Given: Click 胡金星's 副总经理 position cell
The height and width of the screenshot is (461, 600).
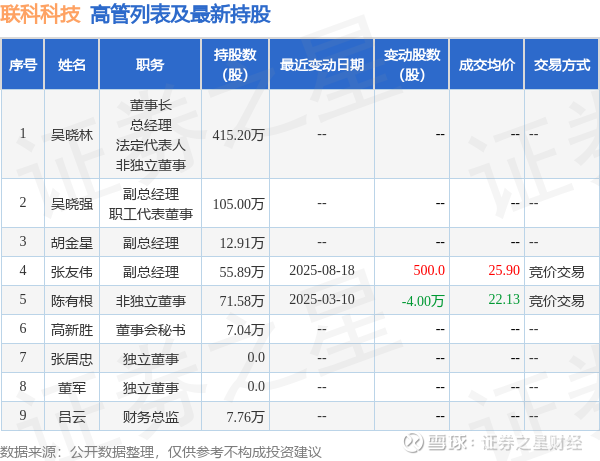Looking at the screenshot, I should click(150, 243).
